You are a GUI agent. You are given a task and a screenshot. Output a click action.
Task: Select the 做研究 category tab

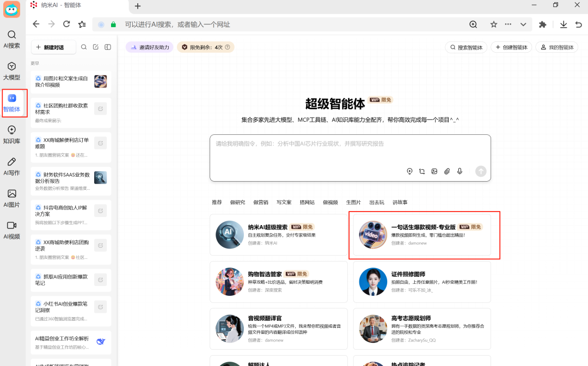tap(238, 202)
